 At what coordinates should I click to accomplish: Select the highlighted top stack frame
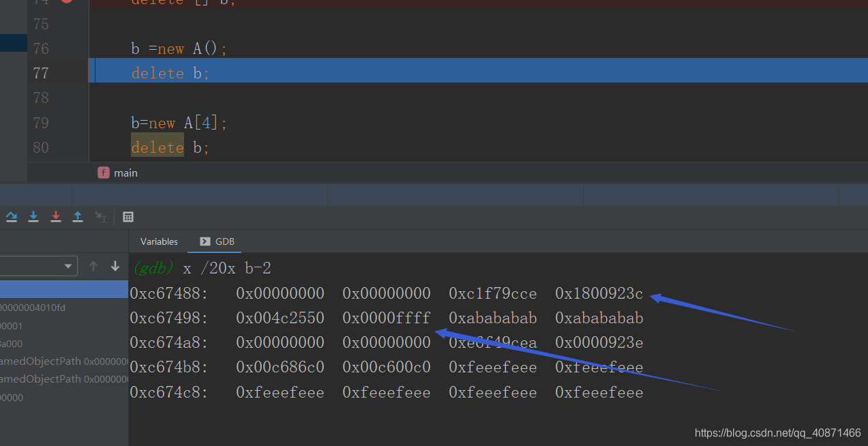coord(64,289)
